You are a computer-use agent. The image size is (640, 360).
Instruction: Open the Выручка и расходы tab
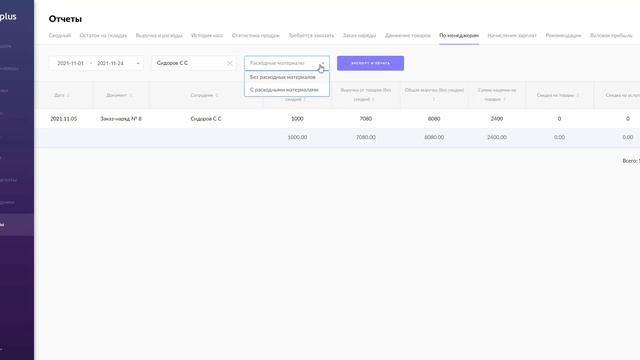(x=159, y=36)
